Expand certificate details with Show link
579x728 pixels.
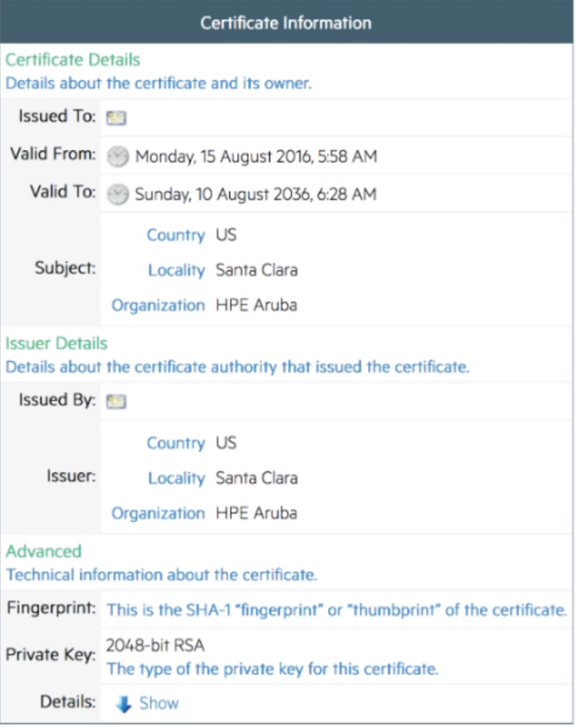tap(159, 703)
